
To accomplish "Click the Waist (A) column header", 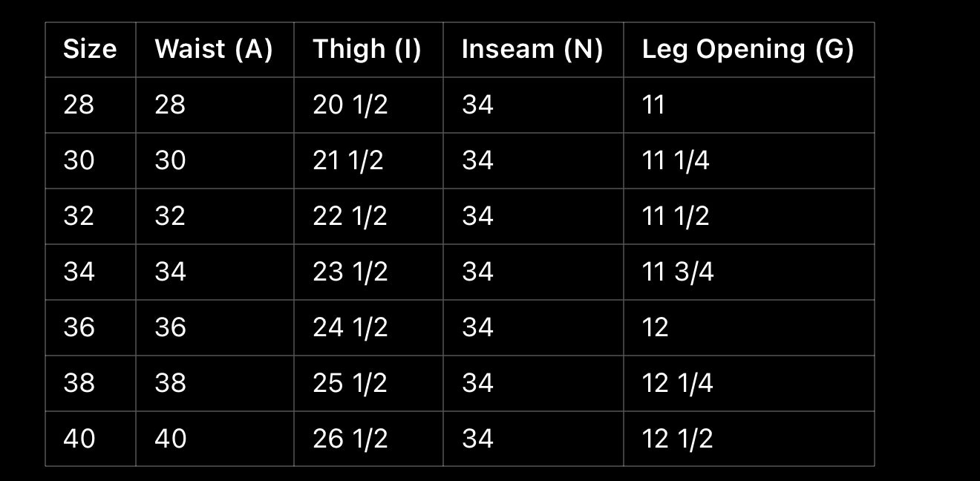I will (214, 49).
